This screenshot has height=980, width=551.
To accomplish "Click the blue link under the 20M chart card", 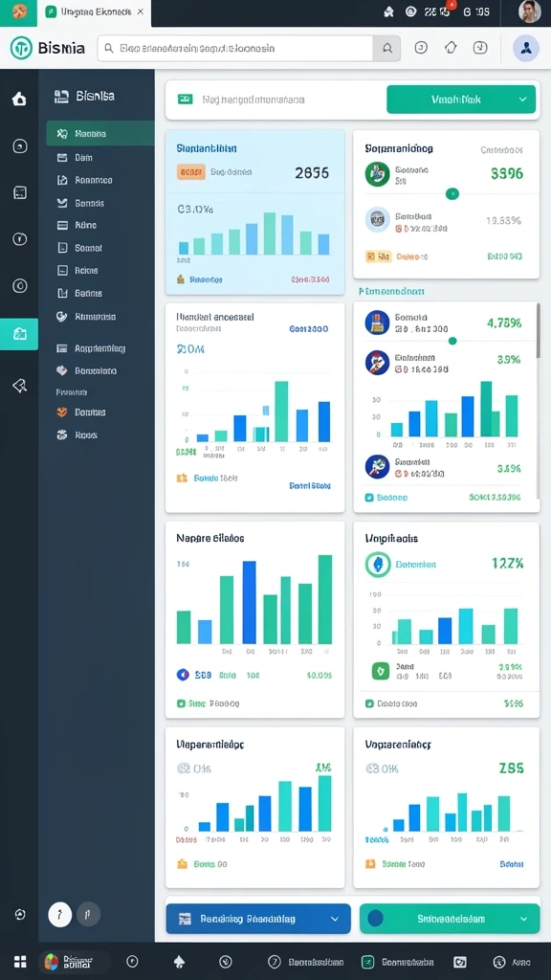I will pyautogui.click(x=310, y=485).
